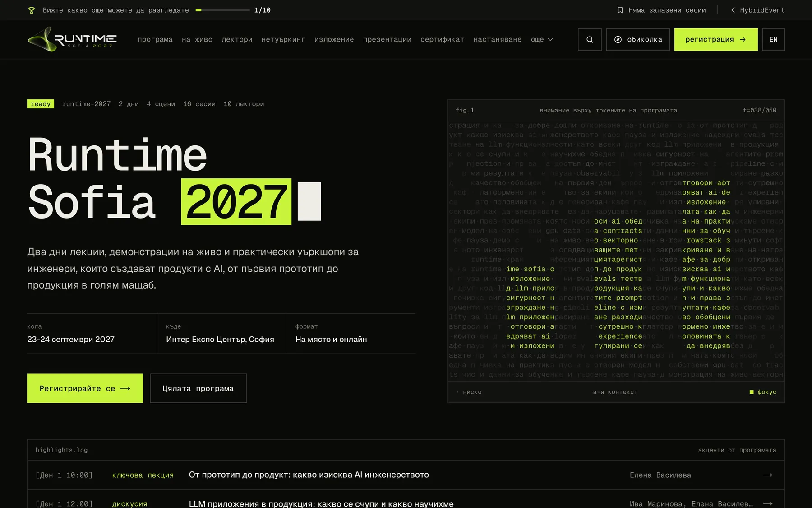Open презентации page
The width and height of the screenshot is (812, 508).
point(387,39)
